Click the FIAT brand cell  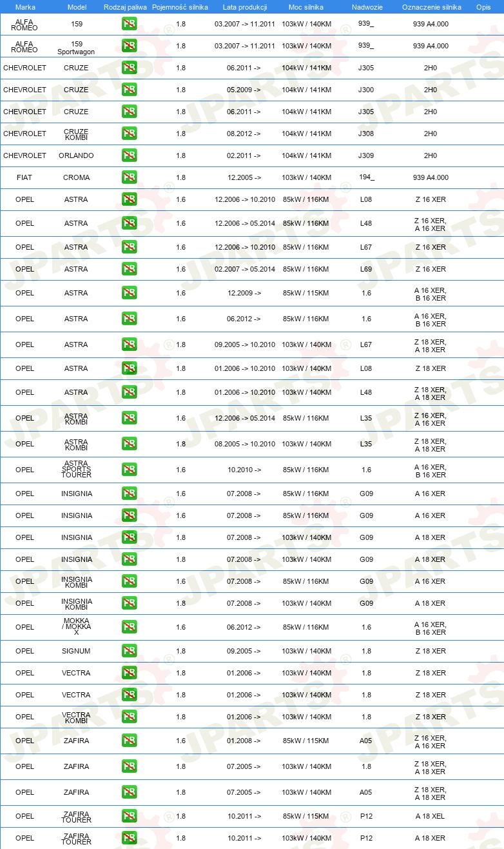pos(24,177)
